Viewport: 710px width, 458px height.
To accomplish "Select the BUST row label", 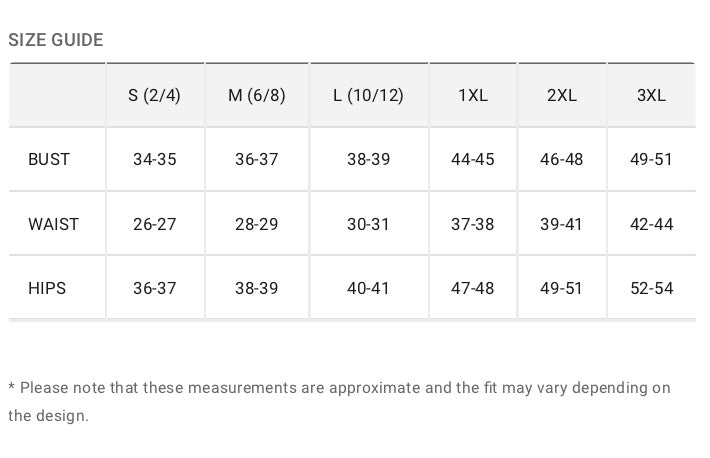I will tap(49, 160).
